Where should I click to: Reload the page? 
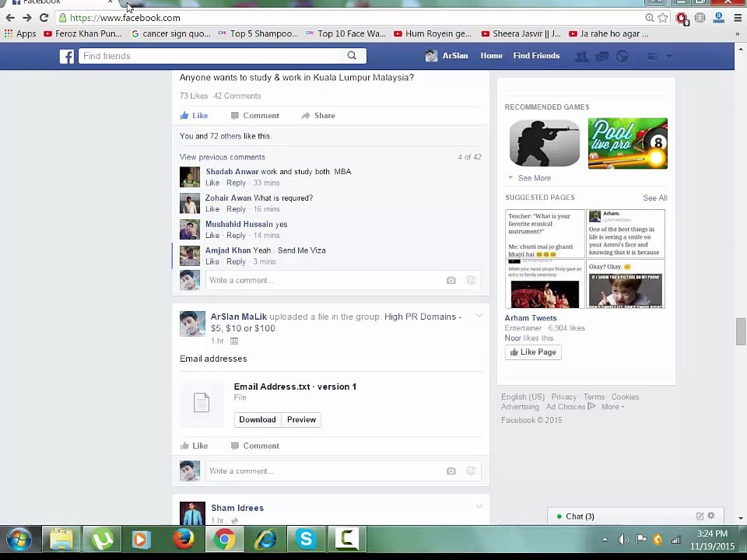44,18
